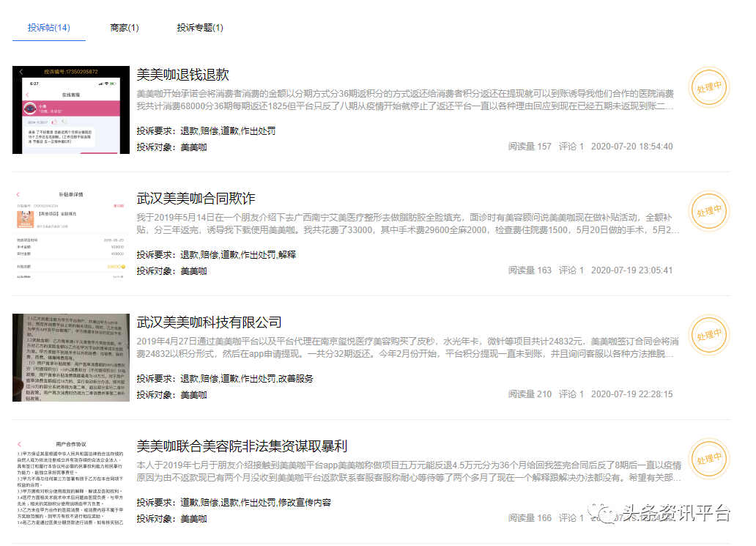This screenshot has height=546, width=756.
Task: Click timestamp 2020-07-19 22:28:15
Action: tap(631, 394)
